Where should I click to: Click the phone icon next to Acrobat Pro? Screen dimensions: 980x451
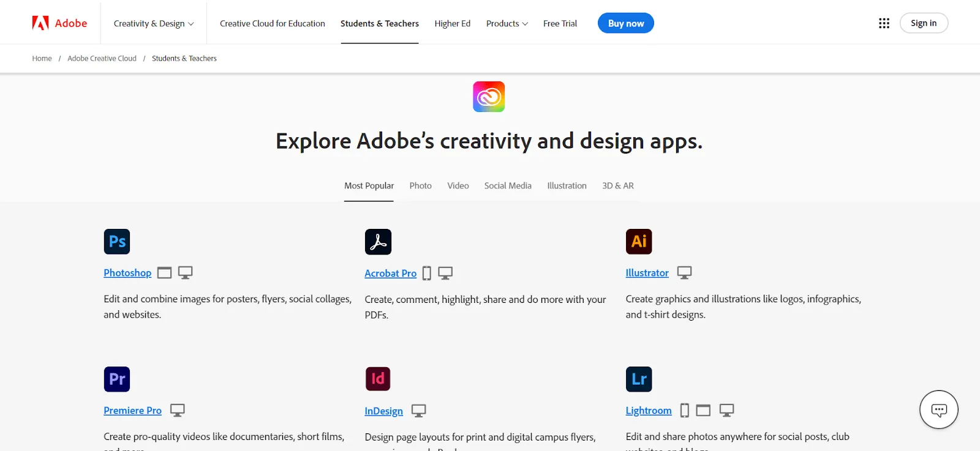click(427, 274)
